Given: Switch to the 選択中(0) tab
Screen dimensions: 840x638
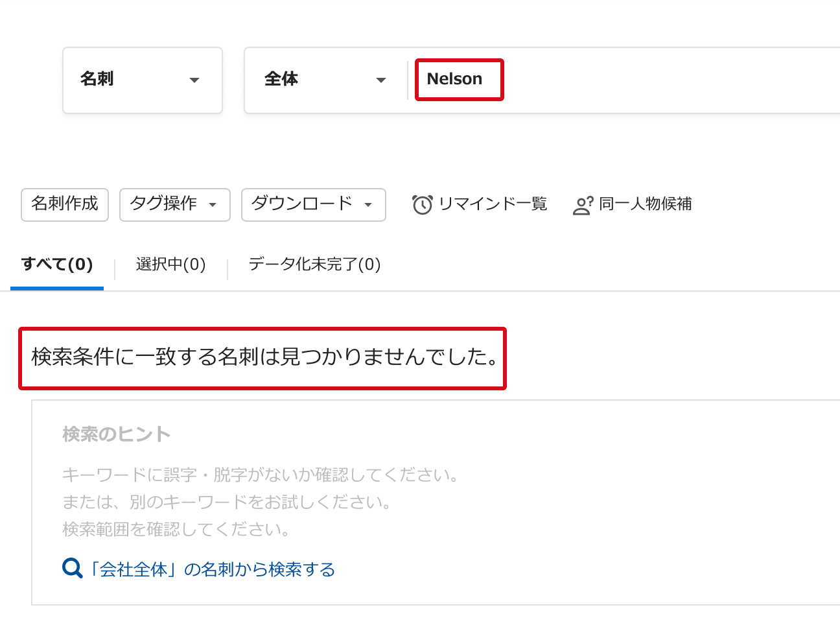Looking at the screenshot, I should click(170, 265).
